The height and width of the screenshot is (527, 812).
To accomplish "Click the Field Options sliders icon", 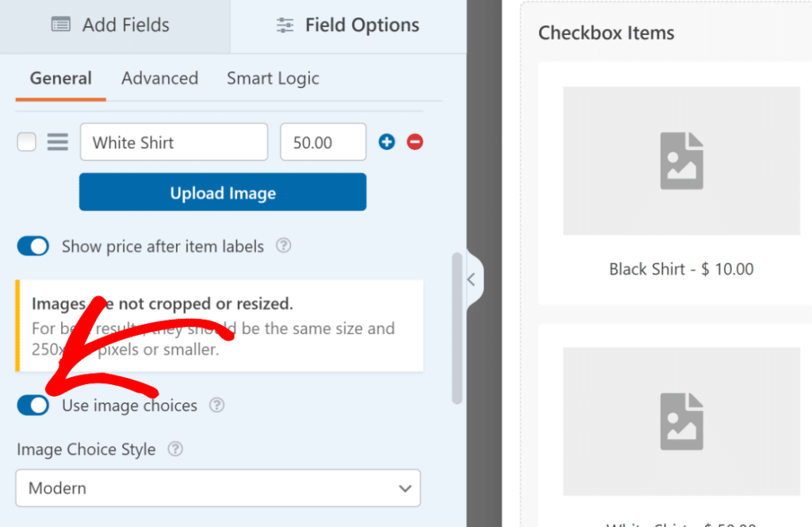I will 284,25.
